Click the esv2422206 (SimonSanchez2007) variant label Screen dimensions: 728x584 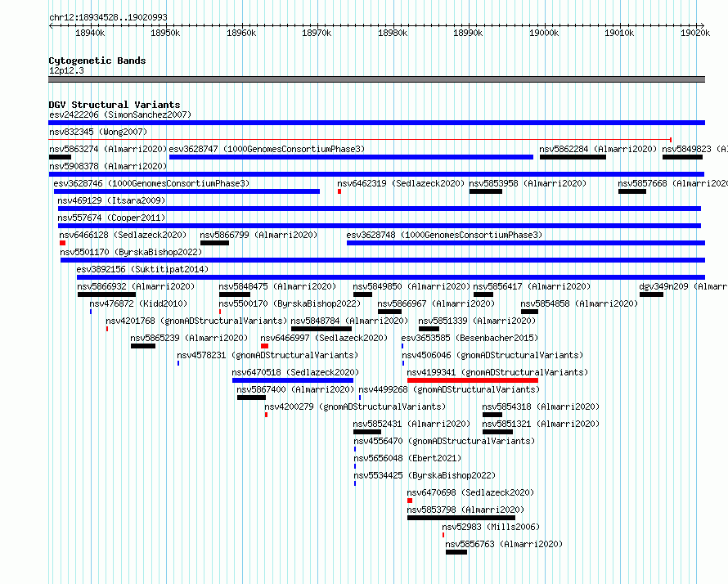[120, 115]
